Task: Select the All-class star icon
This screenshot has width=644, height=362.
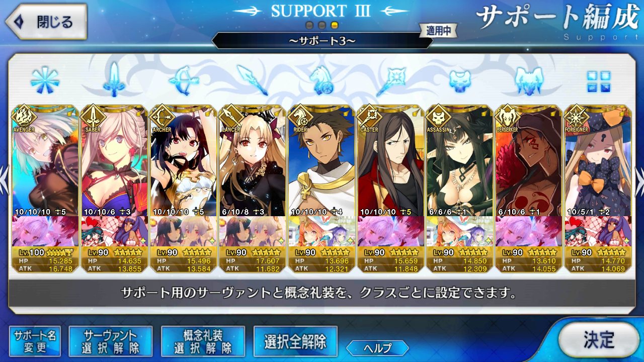Action: click(45, 80)
